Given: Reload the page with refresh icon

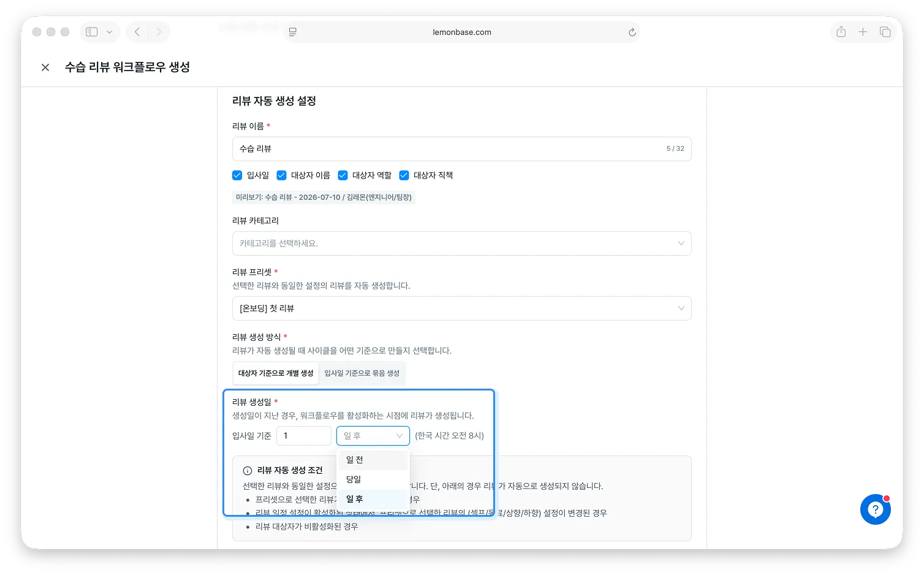Looking at the screenshot, I should tap(632, 32).
